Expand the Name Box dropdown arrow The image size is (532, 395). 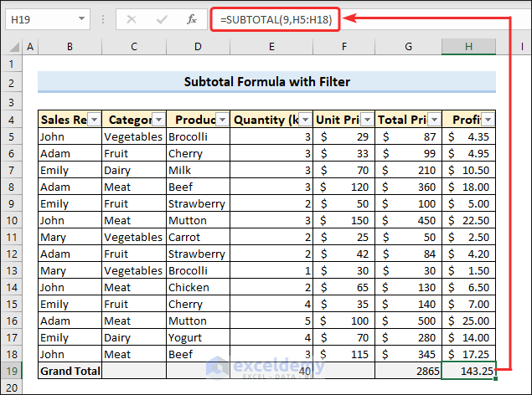point(80,18)
